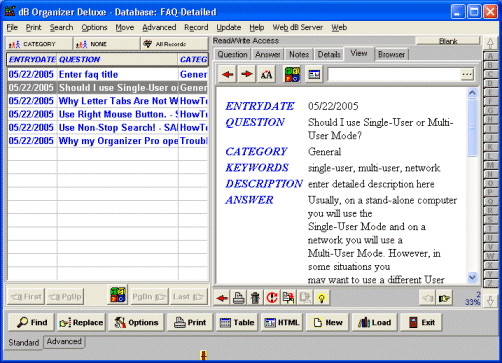Screen dimensions: 502x363
Task: Click the PgDn navigation button
Action: pyautogui.click(x=149, y=296)
